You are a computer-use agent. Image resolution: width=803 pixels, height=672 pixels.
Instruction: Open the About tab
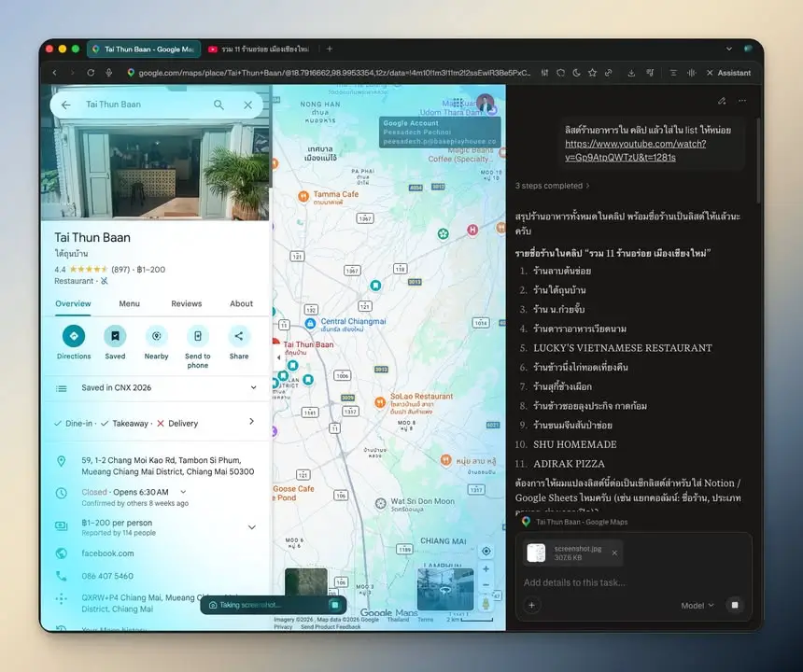(x=241, y=303)
